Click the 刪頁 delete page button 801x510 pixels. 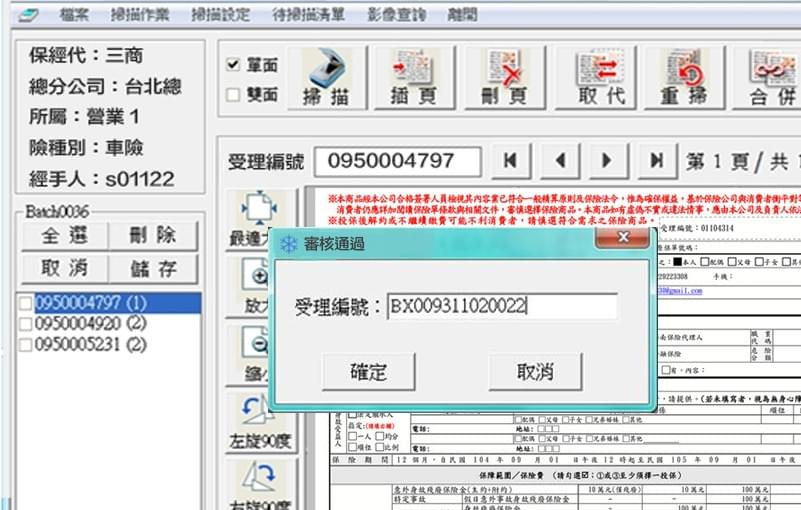pyautogui.click(x=505, y=78)
